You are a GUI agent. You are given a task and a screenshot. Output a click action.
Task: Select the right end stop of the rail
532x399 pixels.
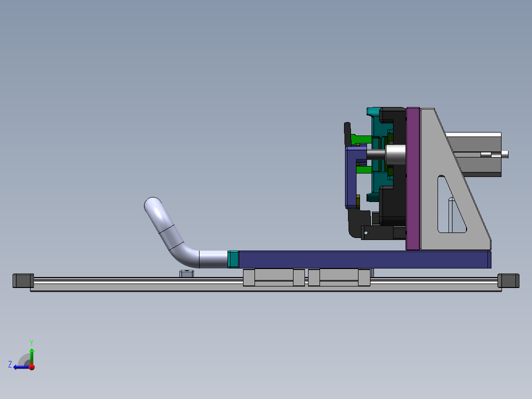(508, 280)
